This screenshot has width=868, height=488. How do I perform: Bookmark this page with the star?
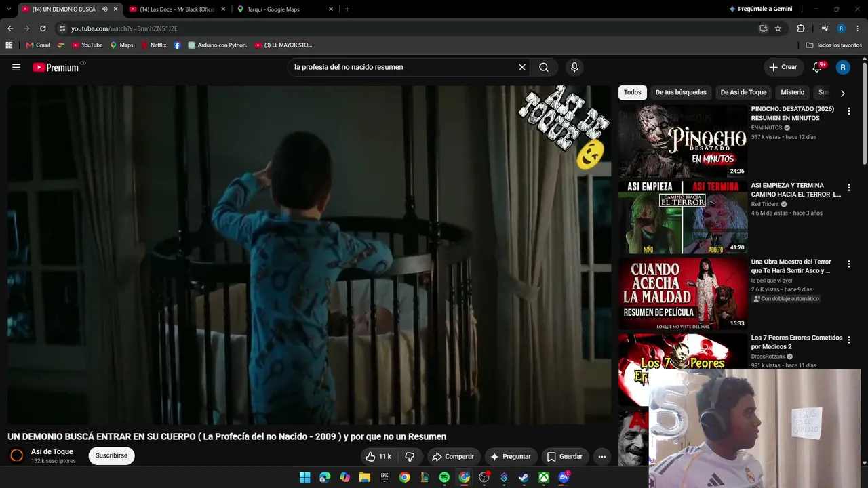(778, 28)
